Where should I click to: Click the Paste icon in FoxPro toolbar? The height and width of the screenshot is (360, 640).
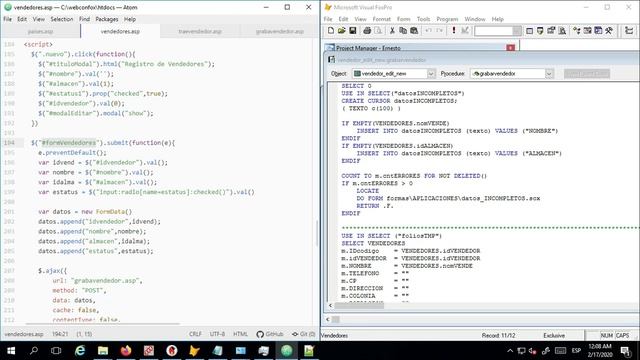pyautogui.click(x=414, y=31)
